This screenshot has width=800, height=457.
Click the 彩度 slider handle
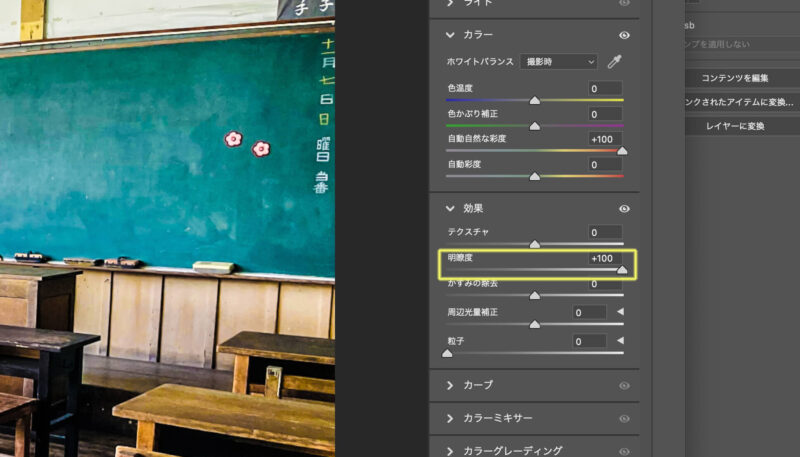(x=535, y=176)
